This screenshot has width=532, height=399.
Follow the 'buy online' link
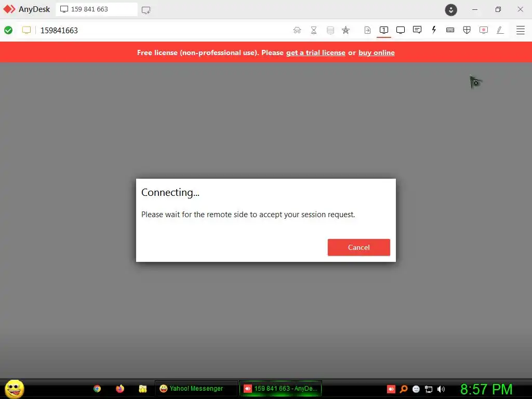(377, 52)
